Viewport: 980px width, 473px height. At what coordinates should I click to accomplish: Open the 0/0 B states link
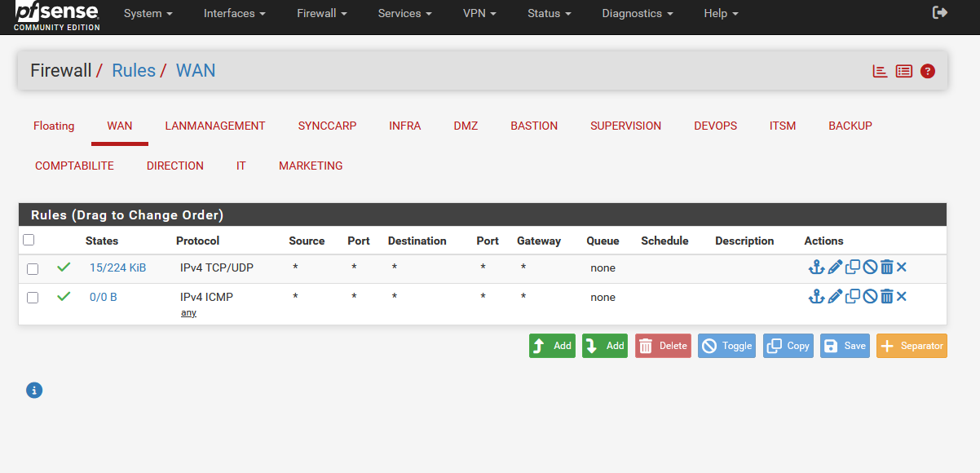pos(104,297)
